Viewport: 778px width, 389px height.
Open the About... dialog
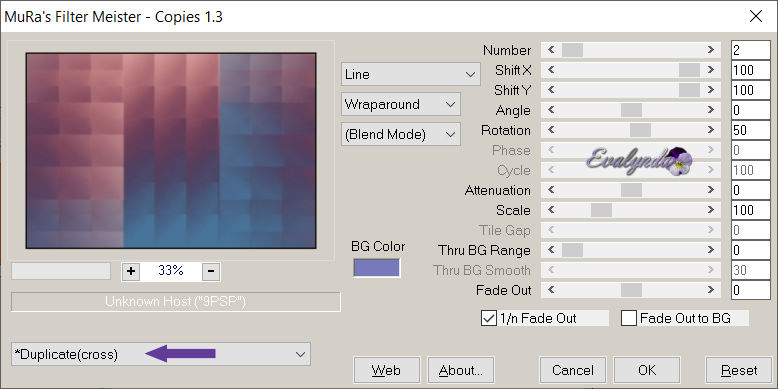pyautogui.click(x=460, y=370)
